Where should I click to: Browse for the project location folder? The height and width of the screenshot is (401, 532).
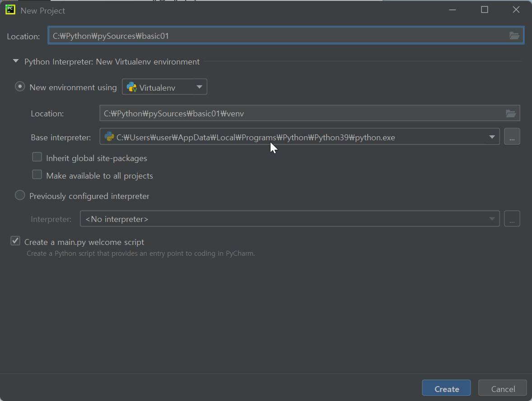[514, 36]
